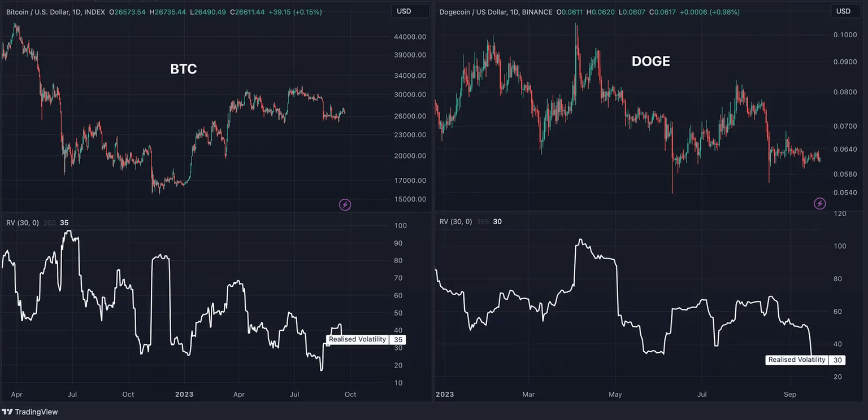
Task: Click the Bitcoin low value L26490.49
Action: pyautogui.click(x=207, y=12)
